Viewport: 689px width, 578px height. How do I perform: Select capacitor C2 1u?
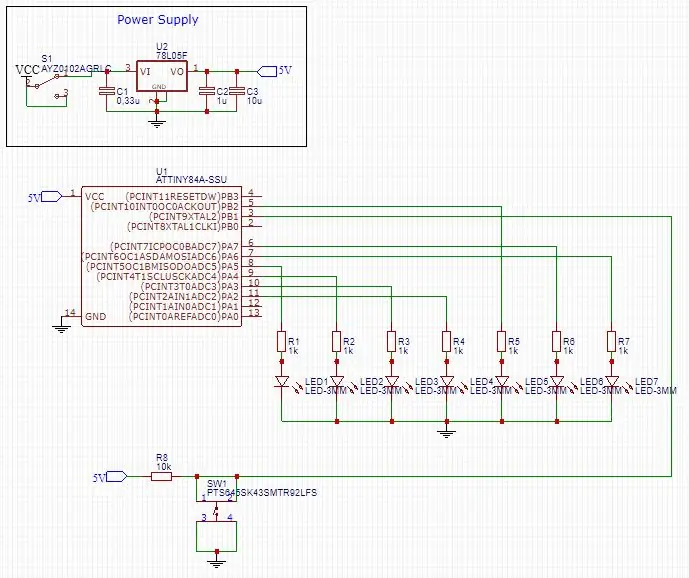[x=207, y=91]
